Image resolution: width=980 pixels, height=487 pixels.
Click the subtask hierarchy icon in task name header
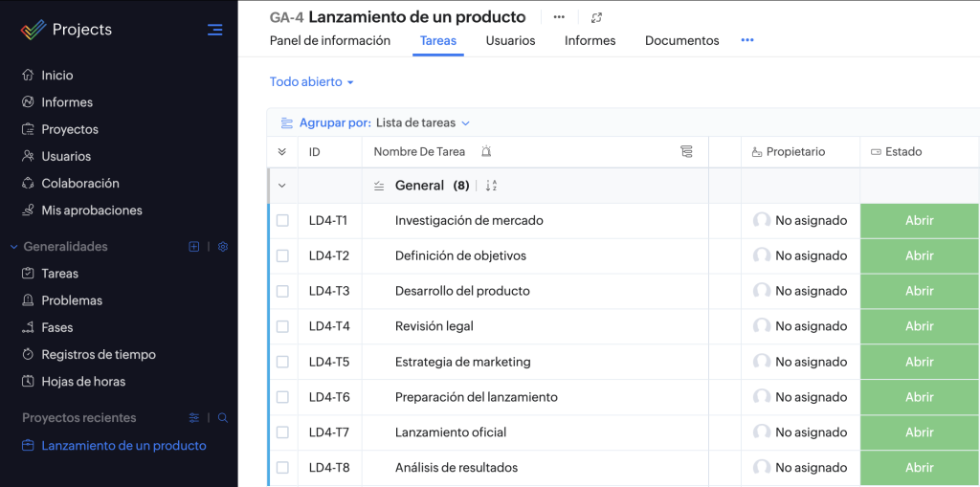pyautogui.click(x=686, y=151)
